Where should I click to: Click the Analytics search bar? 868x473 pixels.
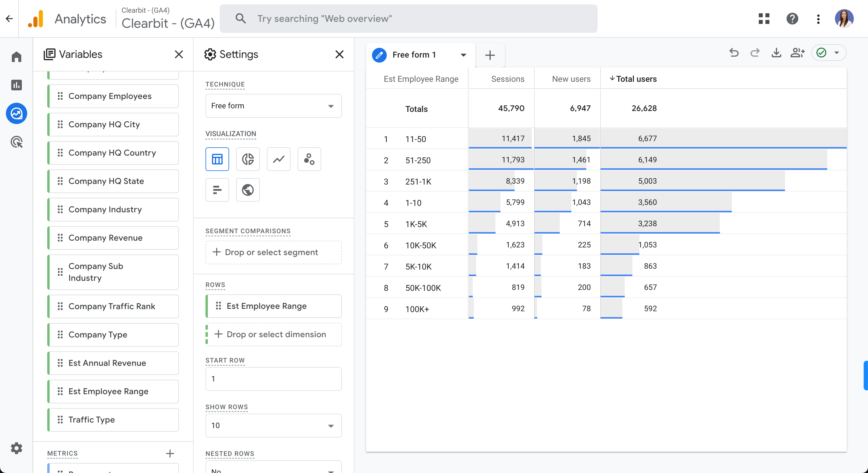point(408,19)
